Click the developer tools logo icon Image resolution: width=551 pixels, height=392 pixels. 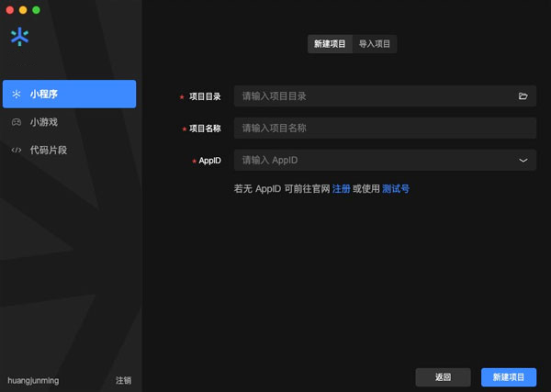pyautogui.click(x=19, y=37)
